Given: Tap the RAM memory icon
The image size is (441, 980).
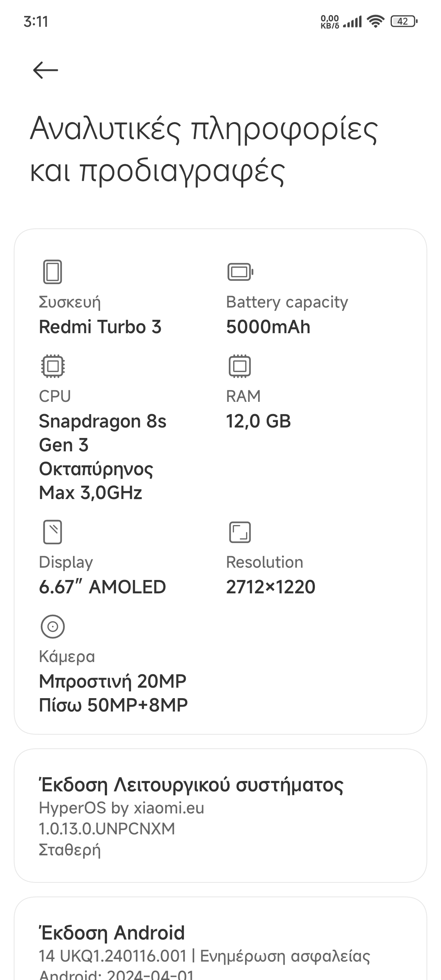Looking at the screenshot, I should click(x=240, y=366).
